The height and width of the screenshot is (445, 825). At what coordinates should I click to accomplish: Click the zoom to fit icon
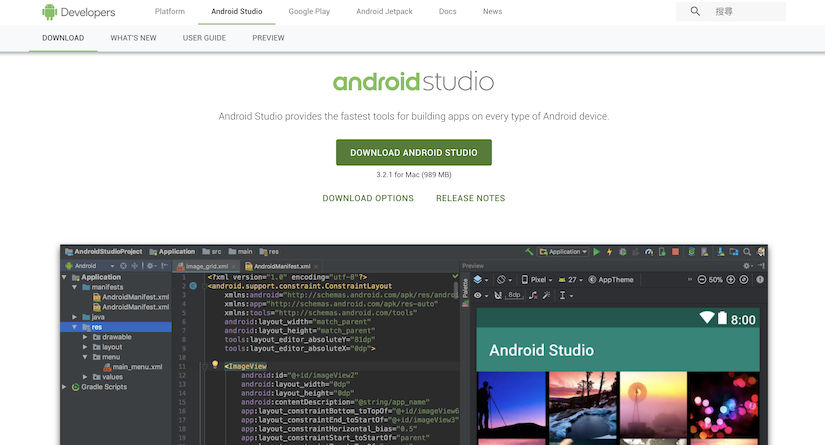coord(744,280)
